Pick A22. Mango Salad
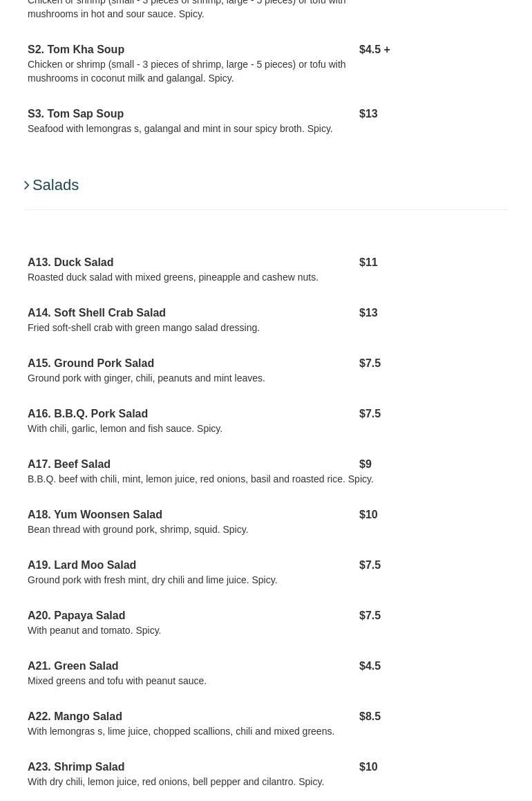The width and height of the screenshot is (532, 801). tap(75, 717)
